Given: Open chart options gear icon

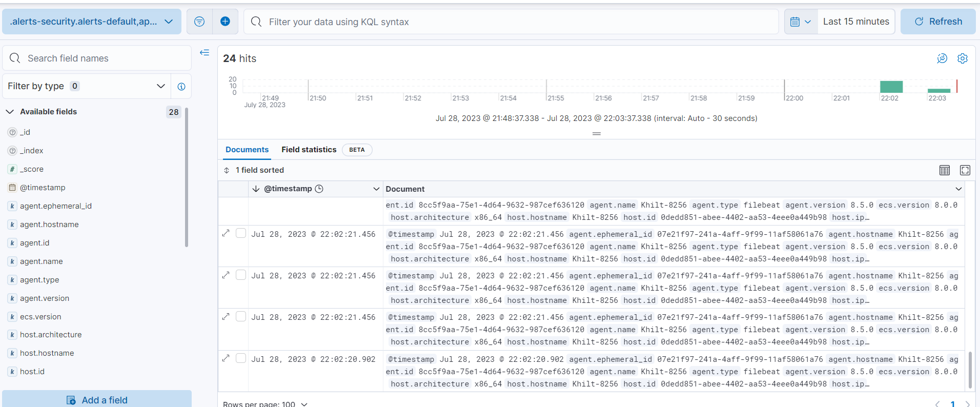Looking at the screenshot, I should 963,58.
